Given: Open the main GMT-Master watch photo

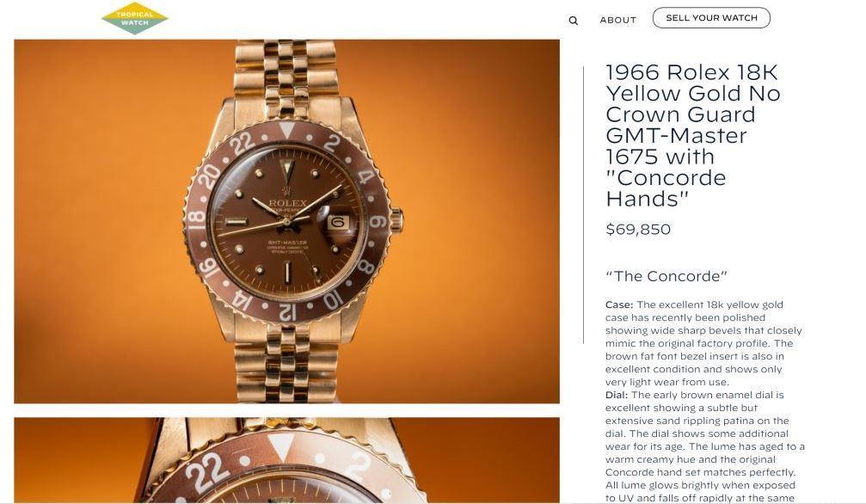Looking at the screenshot, I should click(286, 221).
